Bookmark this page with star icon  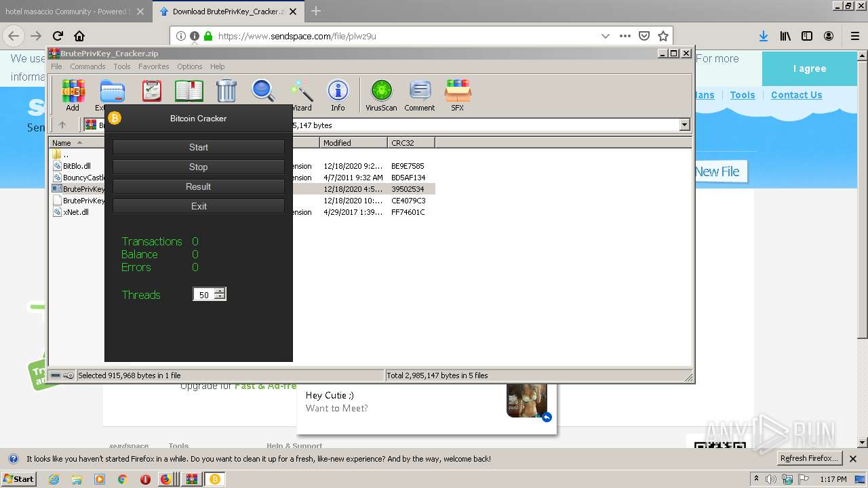point(663,36)
